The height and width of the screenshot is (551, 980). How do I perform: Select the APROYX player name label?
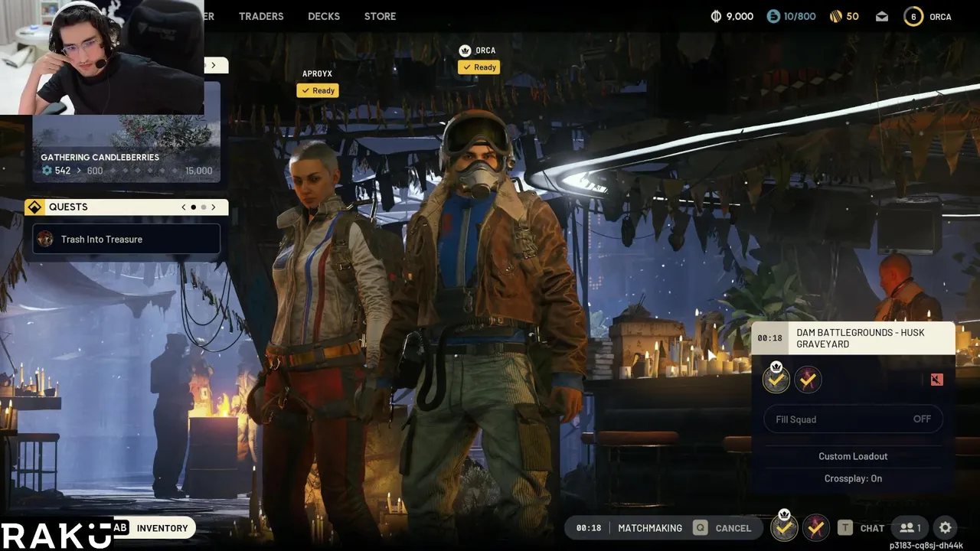318,74
